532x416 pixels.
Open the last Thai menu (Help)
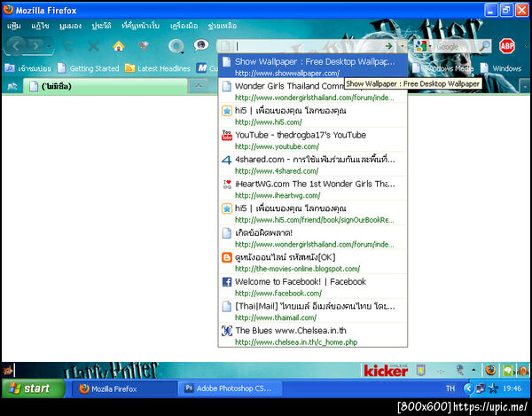pyautogui.click(x=223, y=26)
